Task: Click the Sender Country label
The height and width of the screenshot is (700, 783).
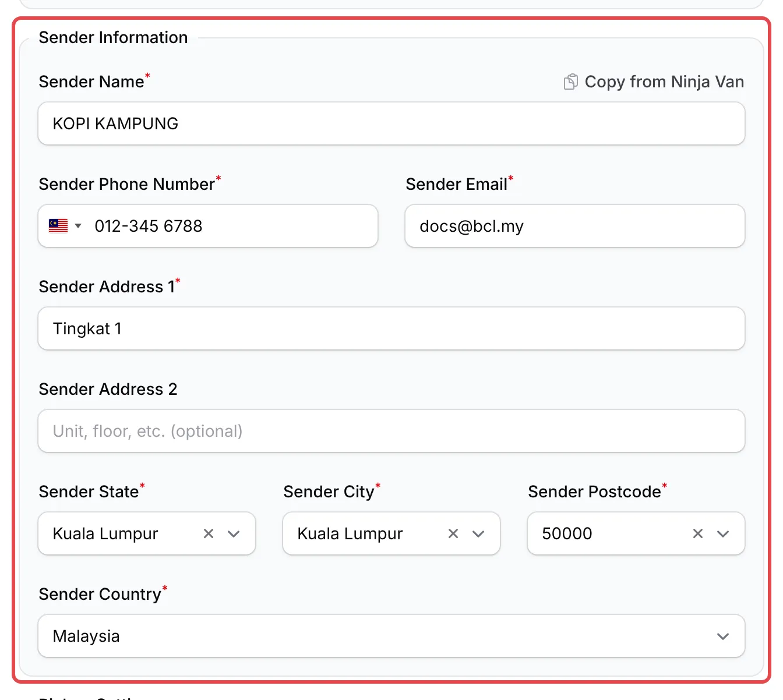Action: point(100,594)
